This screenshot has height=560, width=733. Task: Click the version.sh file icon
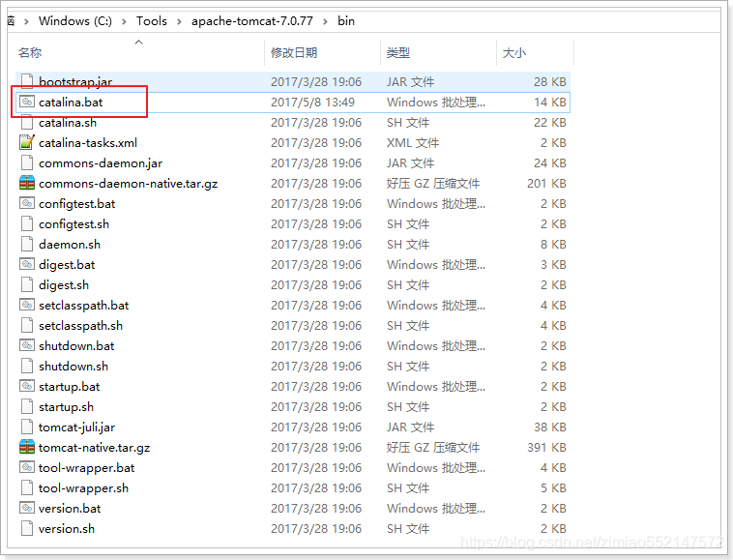click(x=27, y=529)
